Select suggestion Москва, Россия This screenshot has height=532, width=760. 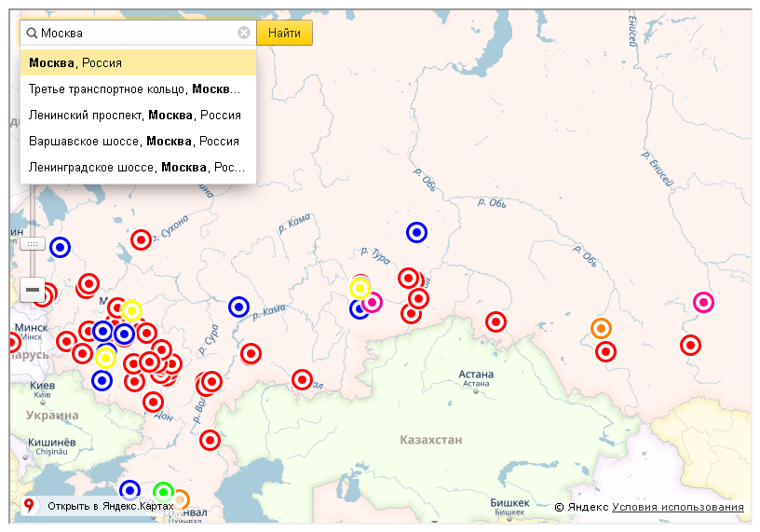(x=138, y=62)
